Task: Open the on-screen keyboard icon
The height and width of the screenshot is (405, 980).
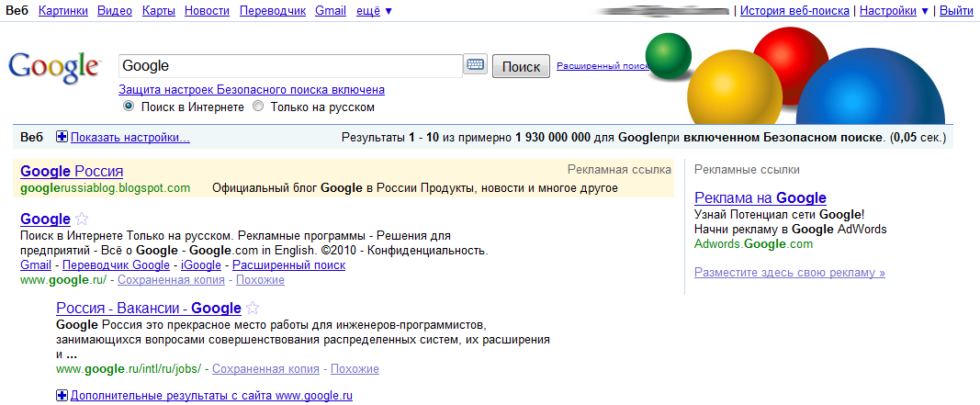Action: click(x=476, y=64)
